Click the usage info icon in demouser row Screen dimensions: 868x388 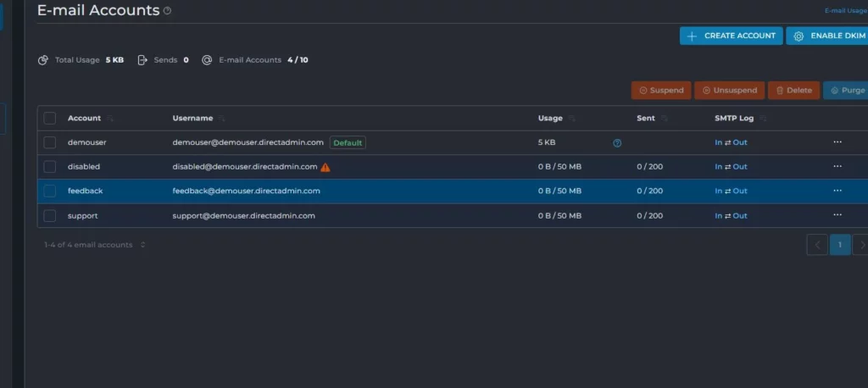(x=617, y=143)
